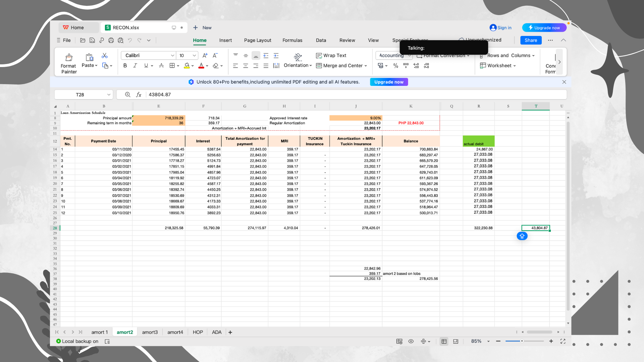Click the T28 cell name box
The image size is (644, 362).
tap(80, 95)
